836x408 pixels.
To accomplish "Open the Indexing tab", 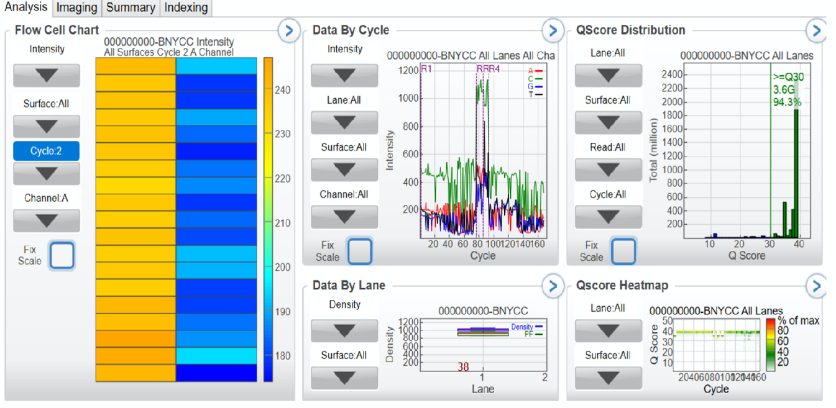I will click(186, 7).
